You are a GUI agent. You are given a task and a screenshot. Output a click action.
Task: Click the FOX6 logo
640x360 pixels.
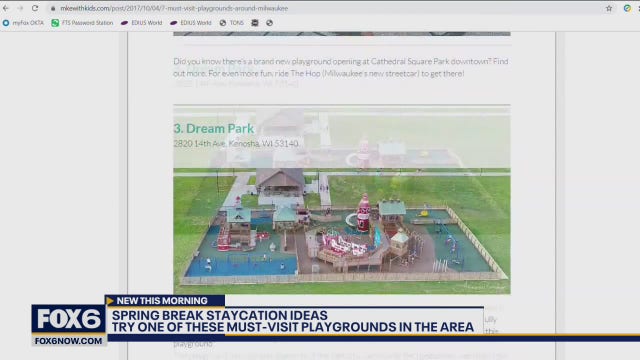[x=69, y=319]
